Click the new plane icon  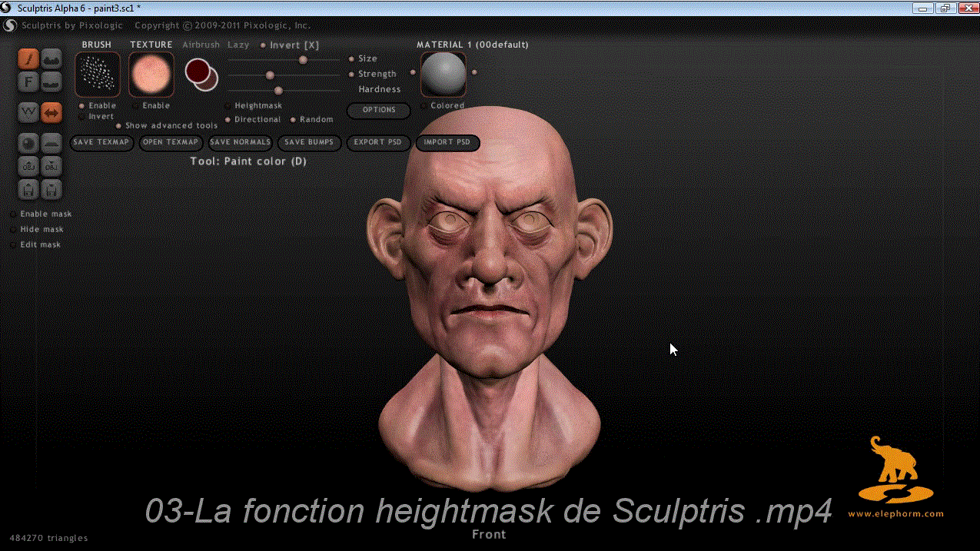51,143
